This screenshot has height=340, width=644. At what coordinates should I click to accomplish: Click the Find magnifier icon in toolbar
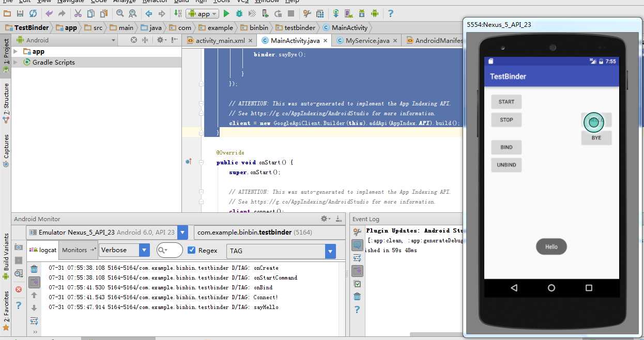119,13
